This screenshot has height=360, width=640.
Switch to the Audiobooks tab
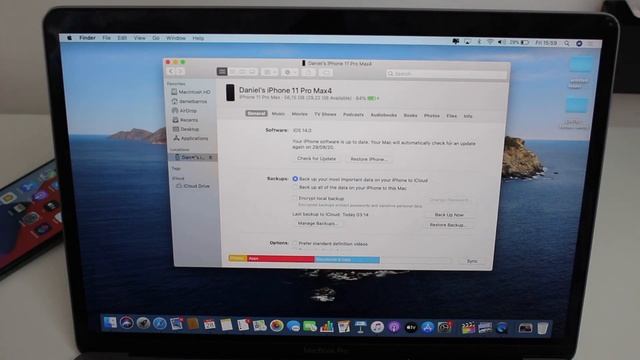[384, 115]
